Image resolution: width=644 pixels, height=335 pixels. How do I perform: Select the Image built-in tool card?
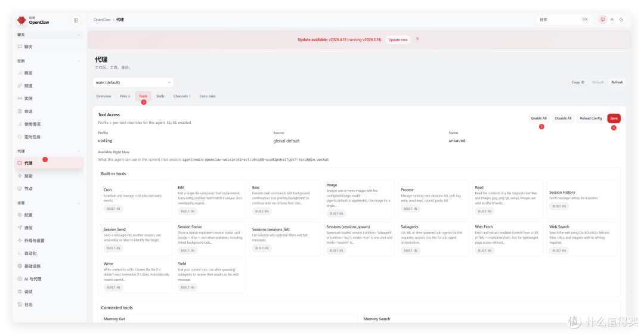[x=359, y=199]
